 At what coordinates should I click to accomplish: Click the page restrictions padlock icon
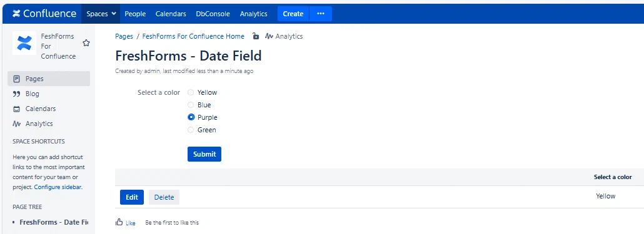(256, 36)
